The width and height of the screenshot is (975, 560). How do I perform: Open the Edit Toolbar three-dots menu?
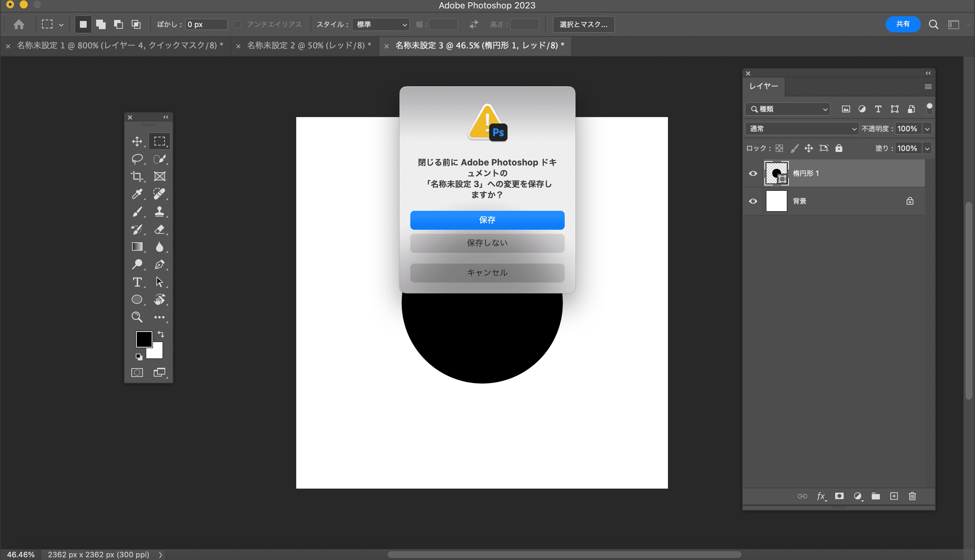[159, 317]
